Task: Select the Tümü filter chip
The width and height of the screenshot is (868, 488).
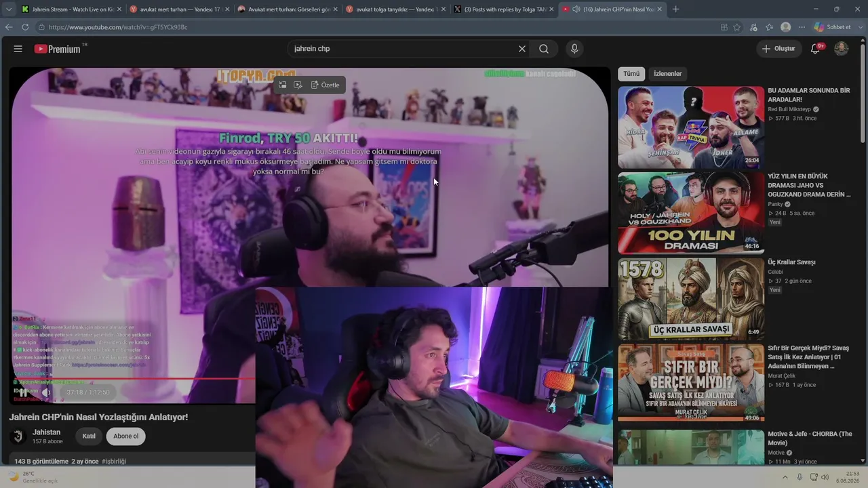Action: pos(631,73)
